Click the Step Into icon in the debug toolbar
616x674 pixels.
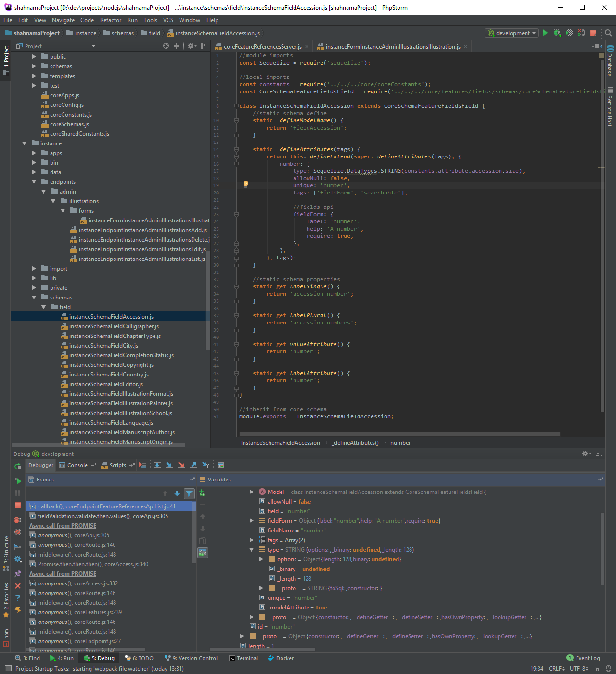[169, 465]
